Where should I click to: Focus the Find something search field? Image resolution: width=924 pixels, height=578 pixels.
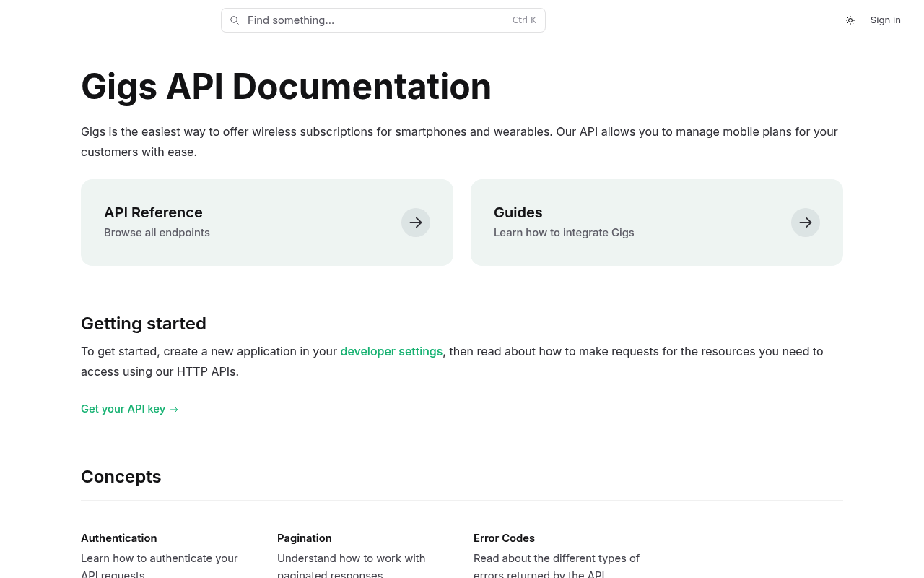click(383, 20)
